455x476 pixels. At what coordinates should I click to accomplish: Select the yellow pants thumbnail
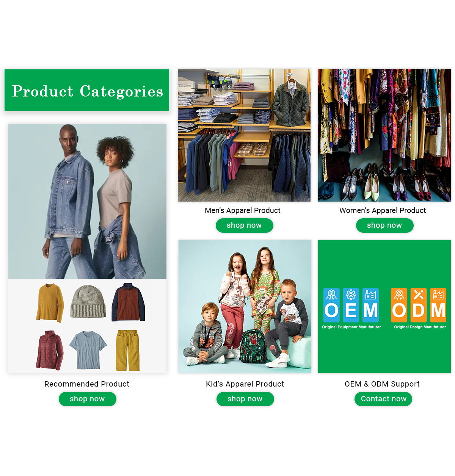click(x=127, y=350)
